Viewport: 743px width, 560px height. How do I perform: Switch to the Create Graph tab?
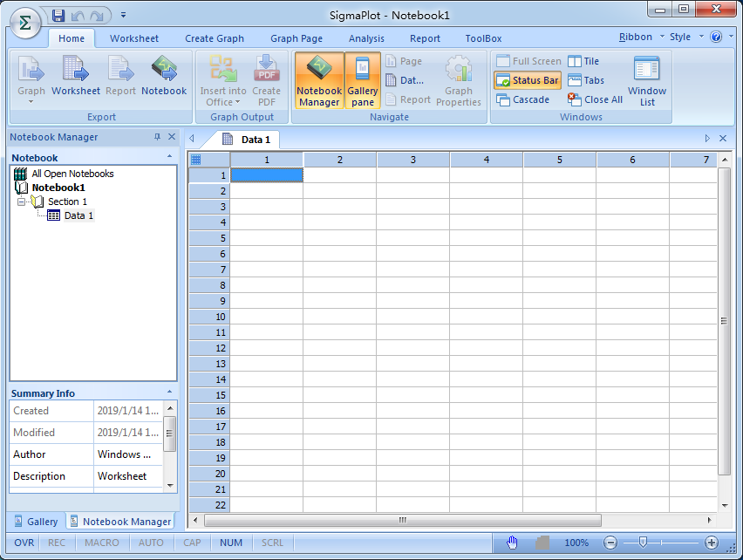point(215,38)
